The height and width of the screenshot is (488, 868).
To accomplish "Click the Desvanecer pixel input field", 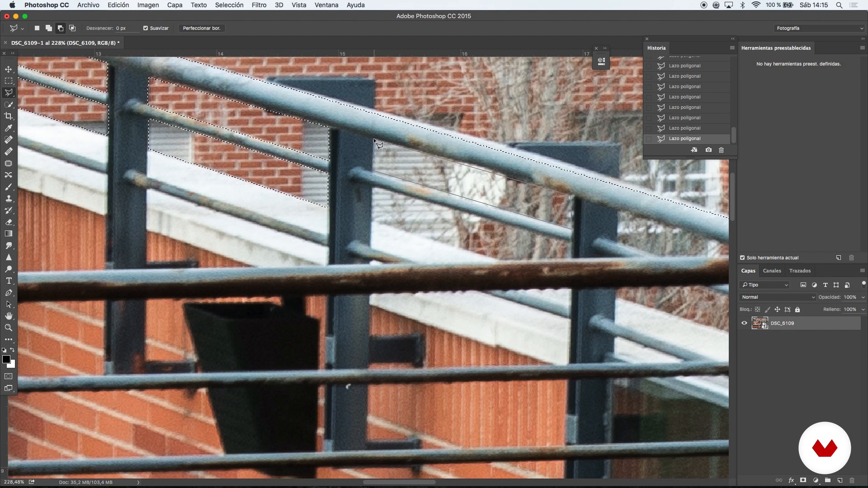I will coord(127,28).
